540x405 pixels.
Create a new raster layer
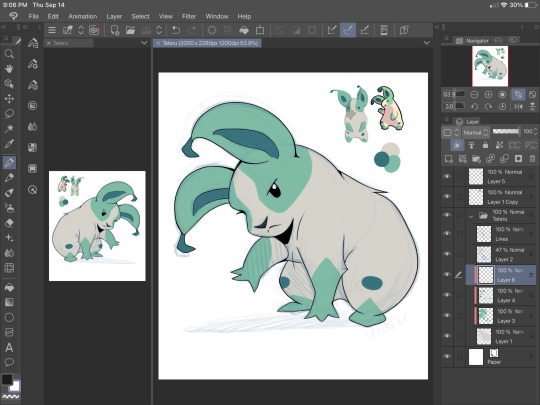[x=448, y=159]
